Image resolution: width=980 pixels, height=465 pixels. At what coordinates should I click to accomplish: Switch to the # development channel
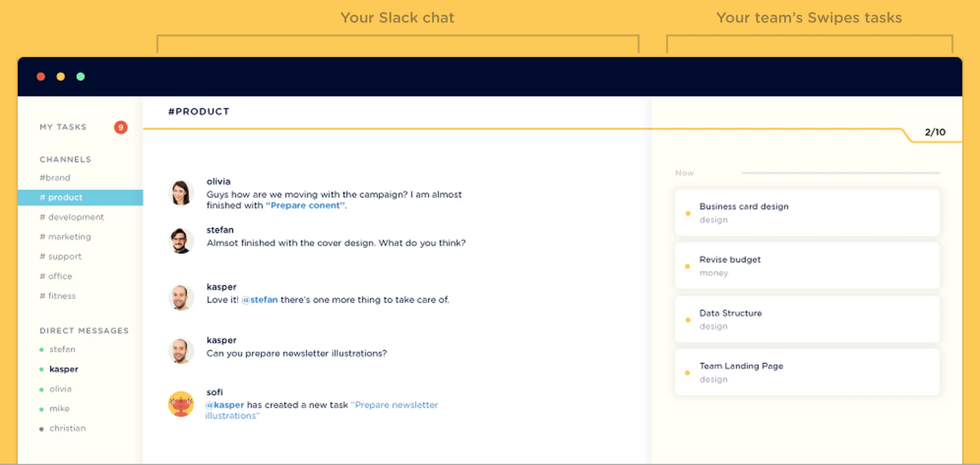pos(72,217)
